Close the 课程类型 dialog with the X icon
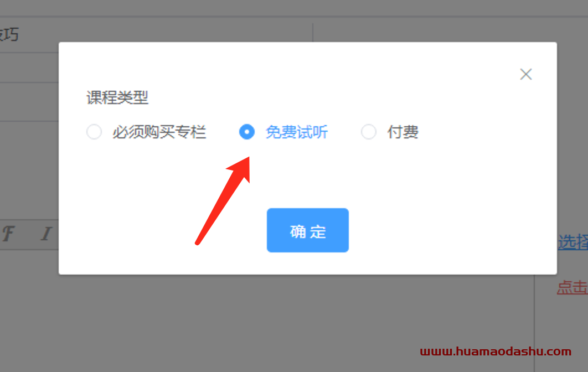Image resolution: width=588 pixels, height=372 pixels. click(526, 74)
